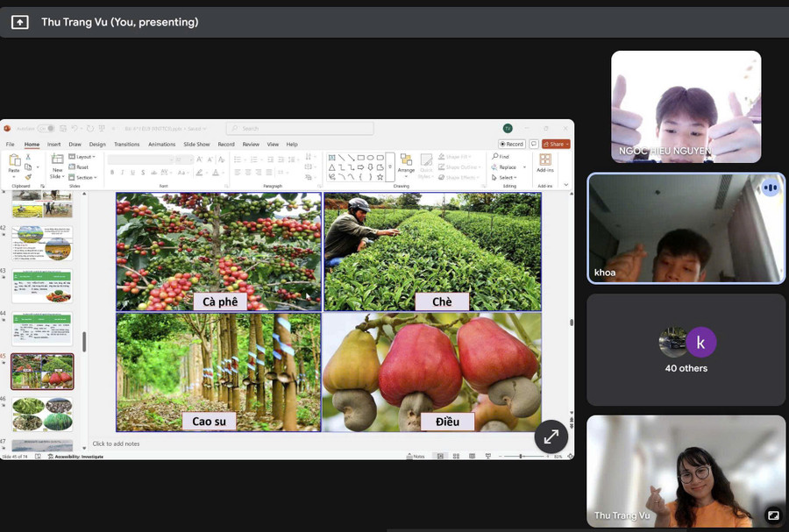Toggle picture-in-picture on Thu Trang Vu tile
This screenshot has width=789, height=532.
pyautogui.click(x=773, y=515)
